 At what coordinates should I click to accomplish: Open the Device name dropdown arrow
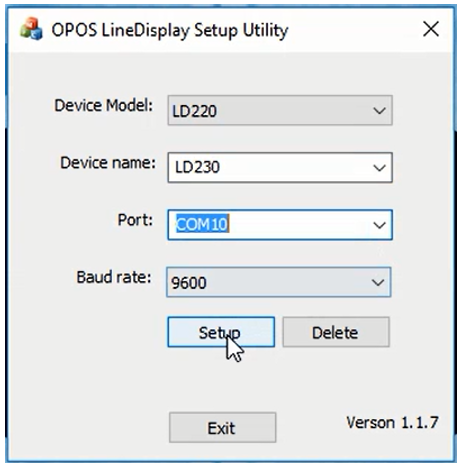pos(379,168)
